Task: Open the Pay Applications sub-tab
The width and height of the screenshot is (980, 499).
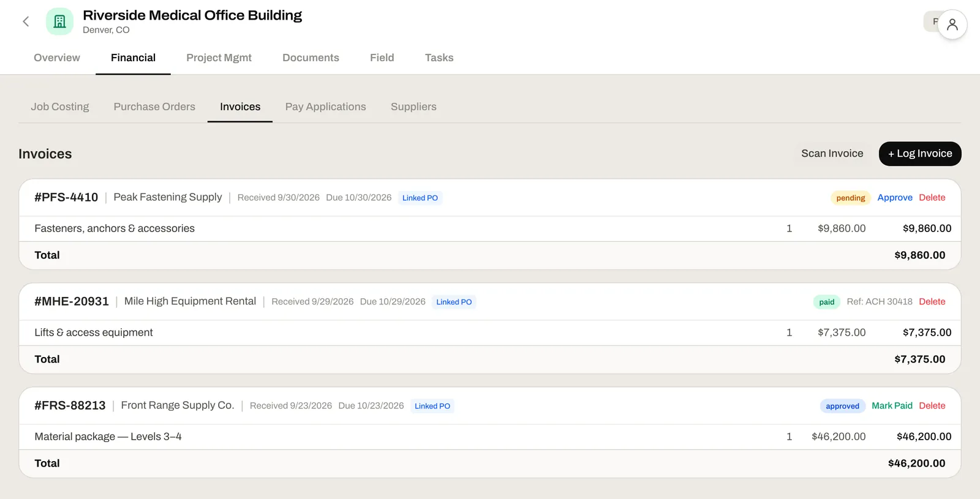Action: coord(326,107)
